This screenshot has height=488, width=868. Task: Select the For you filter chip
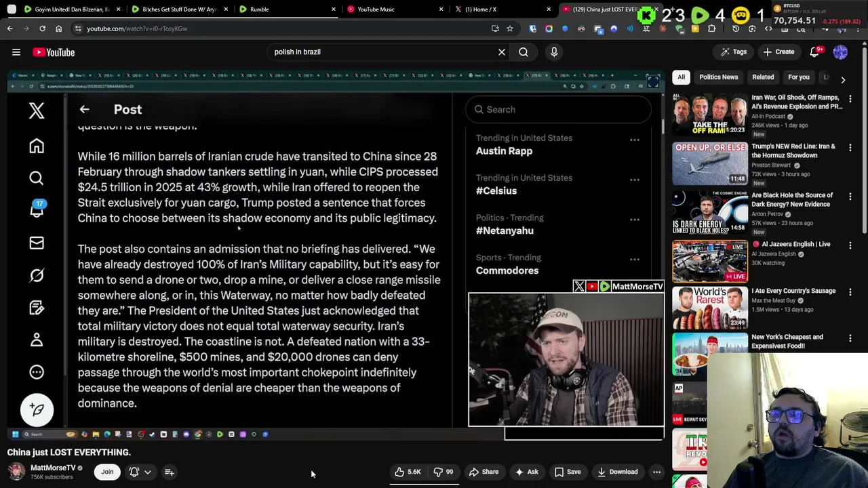799,77
